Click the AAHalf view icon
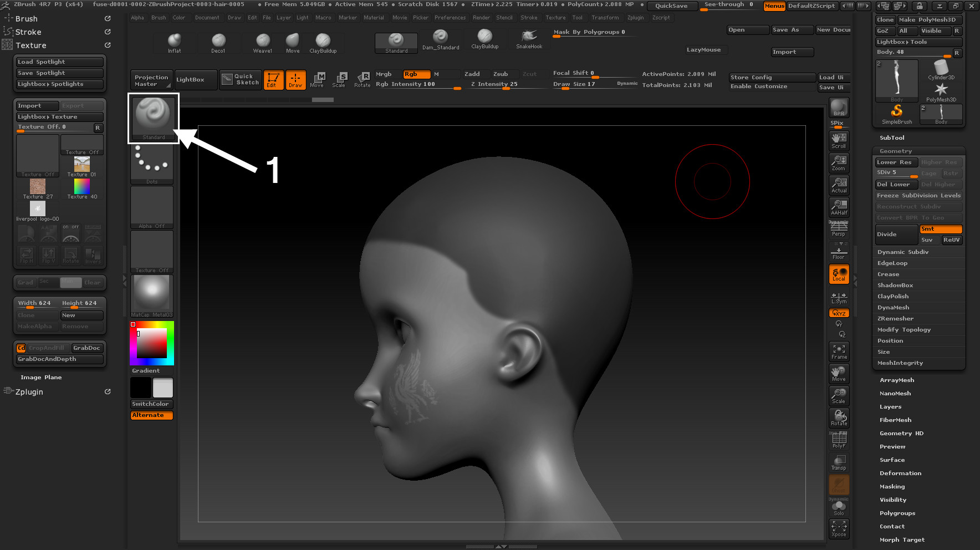This screenshot has height=550, width=980. click(x=839, y=207)
